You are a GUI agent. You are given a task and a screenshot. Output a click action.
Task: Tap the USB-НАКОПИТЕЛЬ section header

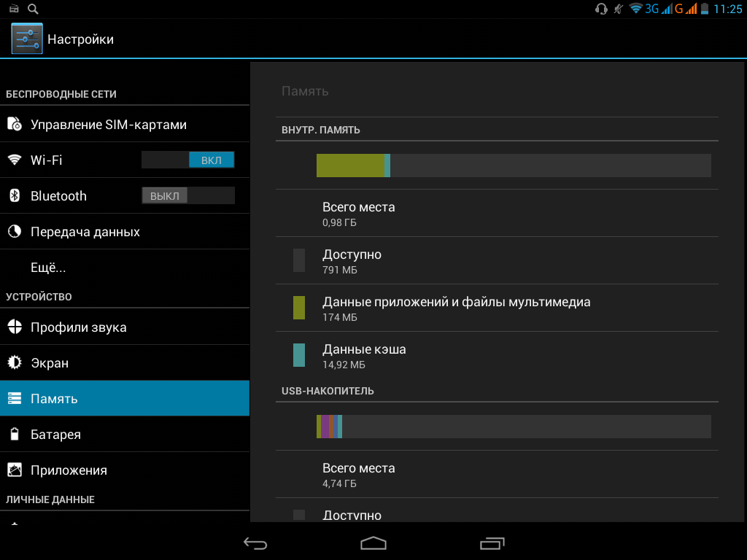(328, 391)
